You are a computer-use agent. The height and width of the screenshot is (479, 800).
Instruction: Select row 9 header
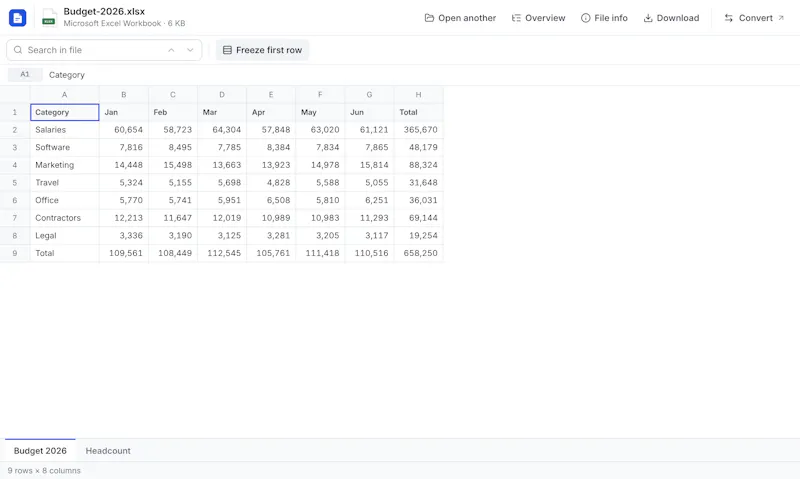coord(15,253)
